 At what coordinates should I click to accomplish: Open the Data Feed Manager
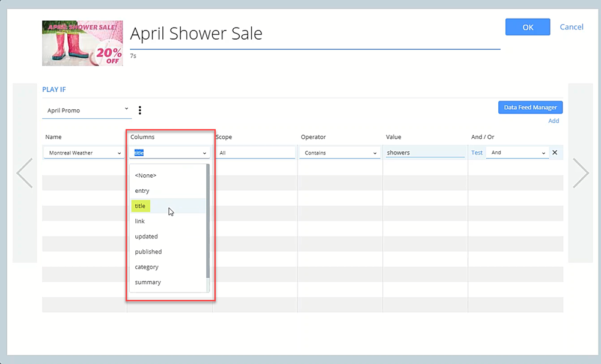coord(530,108)
